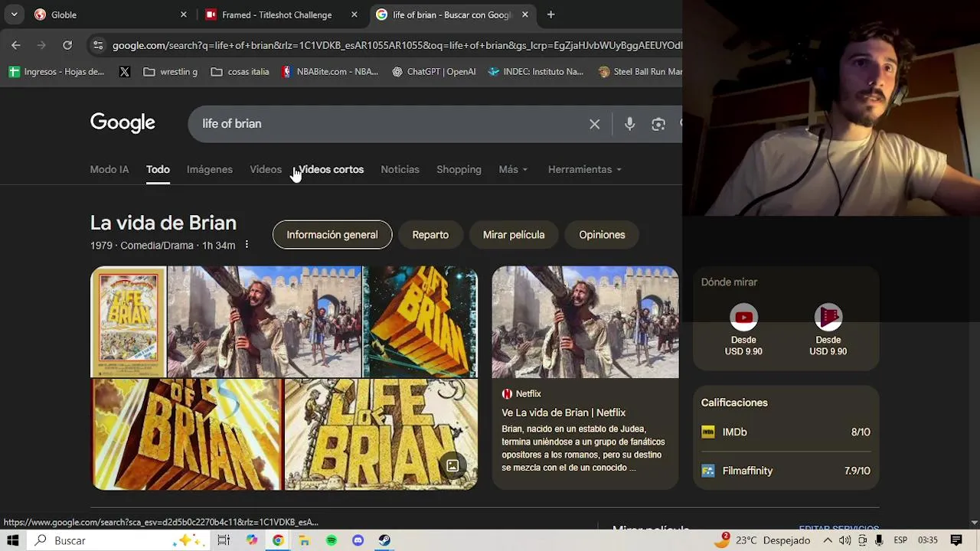The width and height of the screenshot is (980, 551).
Task: Open the 23°C Despejado weather widget
Action: (x=762, y=540)
